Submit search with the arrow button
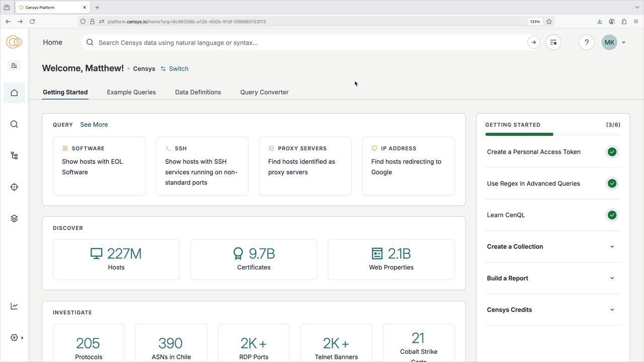Screen dimensions: 644x362 [534, 42]
